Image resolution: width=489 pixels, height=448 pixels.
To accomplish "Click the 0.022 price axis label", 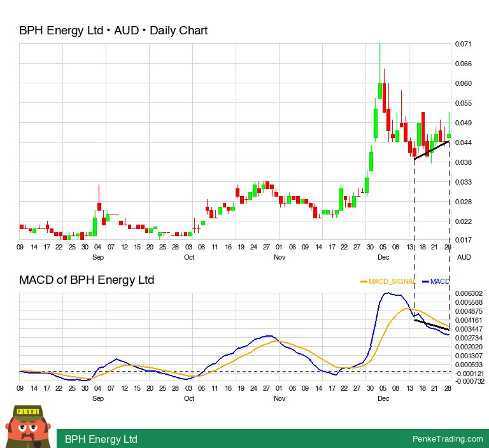I will (463, 221).
